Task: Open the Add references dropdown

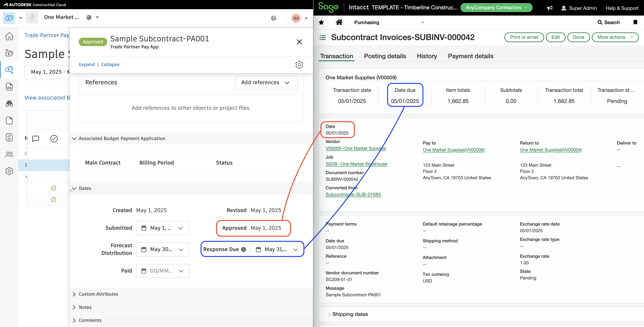Action: (266, 82)
